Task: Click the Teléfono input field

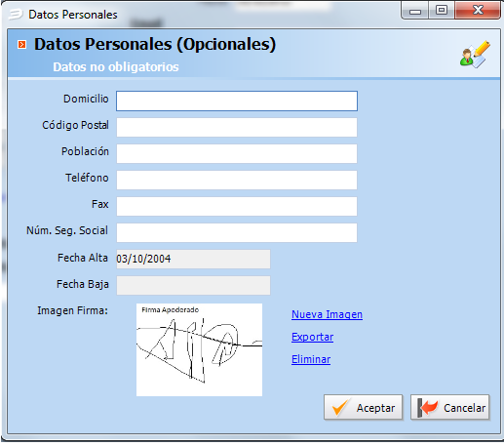Action: tap(237, 180)
